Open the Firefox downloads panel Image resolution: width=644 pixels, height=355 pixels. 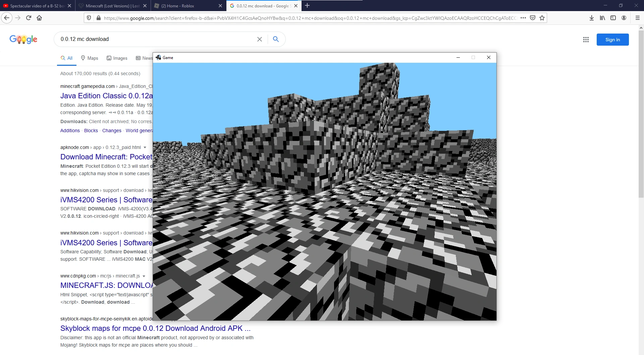click(x=592, y=18)
